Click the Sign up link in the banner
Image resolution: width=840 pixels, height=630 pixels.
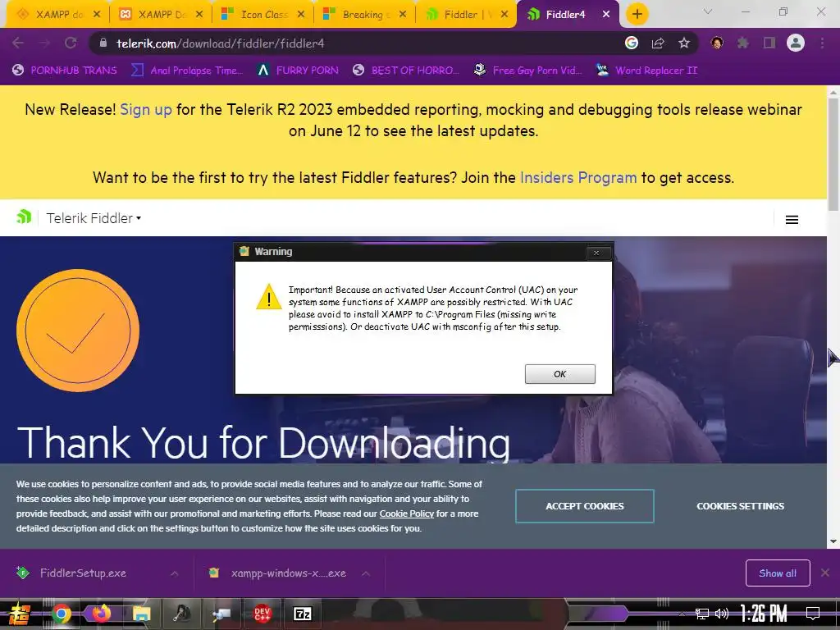point(146,109)
